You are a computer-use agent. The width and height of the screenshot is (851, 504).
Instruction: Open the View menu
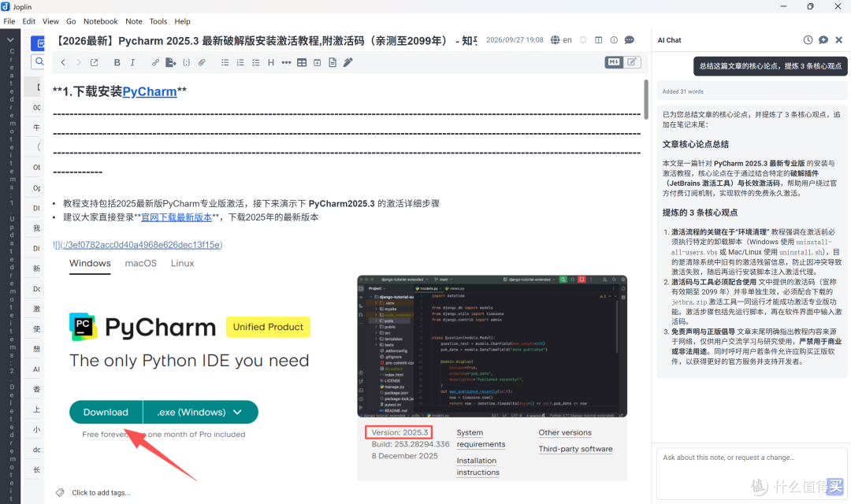tap(50, 21)
